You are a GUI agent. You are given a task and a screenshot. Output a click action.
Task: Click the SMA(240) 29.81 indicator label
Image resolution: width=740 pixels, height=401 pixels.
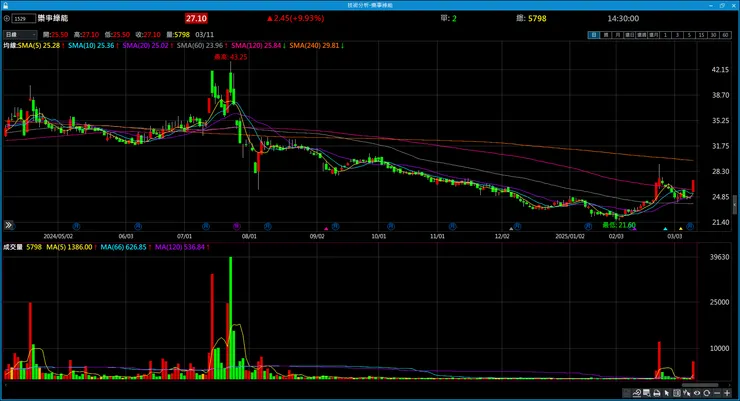316,45
